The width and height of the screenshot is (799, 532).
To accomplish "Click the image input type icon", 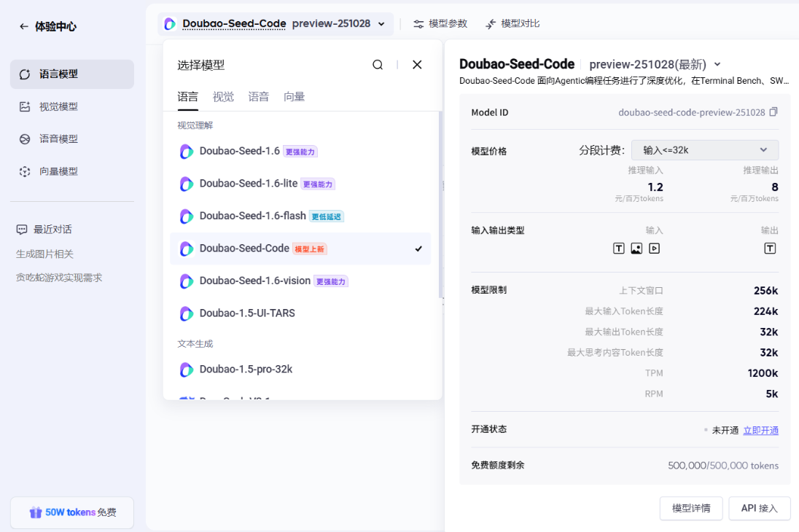I will click(636, 249).
